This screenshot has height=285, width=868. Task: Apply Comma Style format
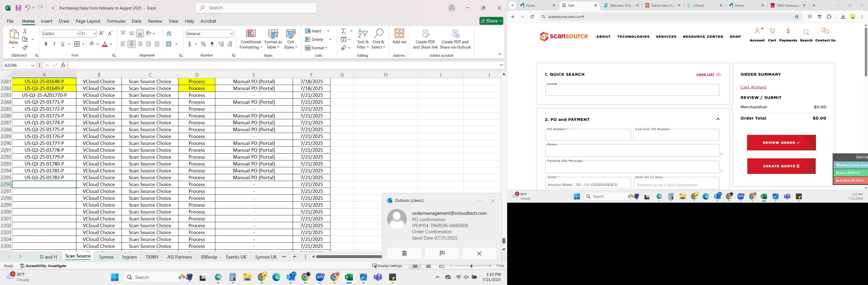coord(212,44)
